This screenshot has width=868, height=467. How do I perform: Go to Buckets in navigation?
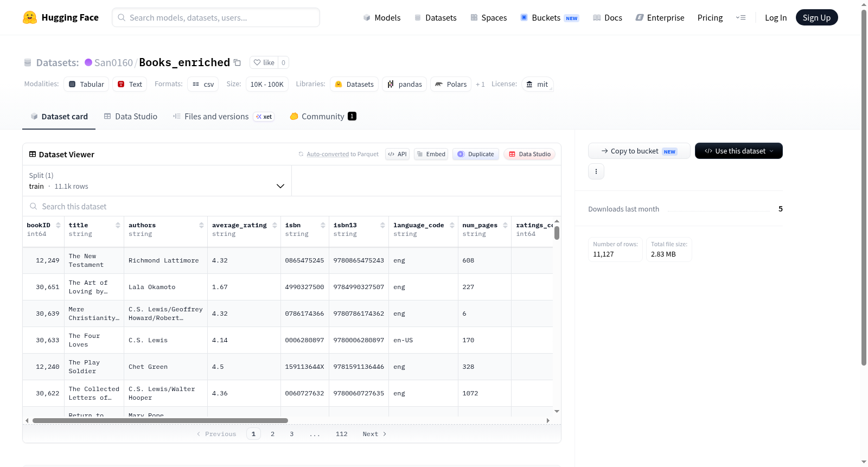click(550, 17)
